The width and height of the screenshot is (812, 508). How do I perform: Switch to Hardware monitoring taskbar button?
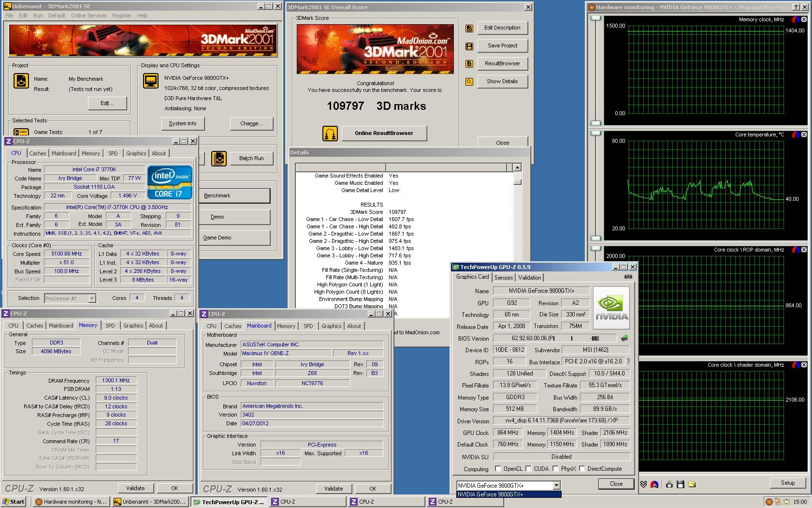pos(71,502)
